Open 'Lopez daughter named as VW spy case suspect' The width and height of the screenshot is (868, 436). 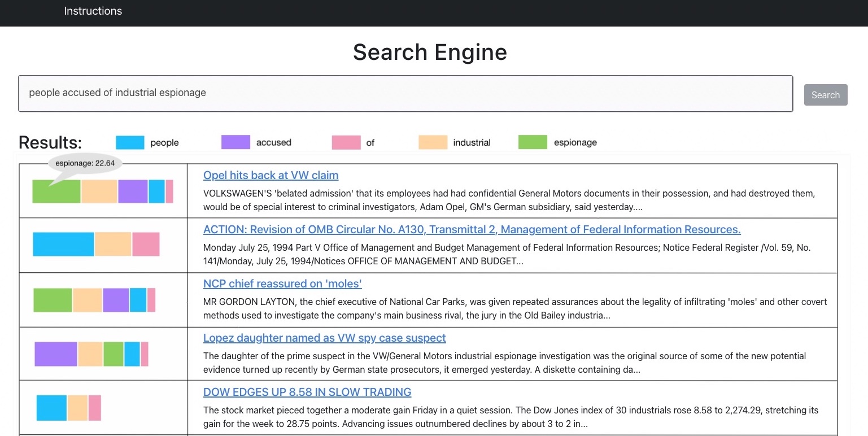coord(324,338)
